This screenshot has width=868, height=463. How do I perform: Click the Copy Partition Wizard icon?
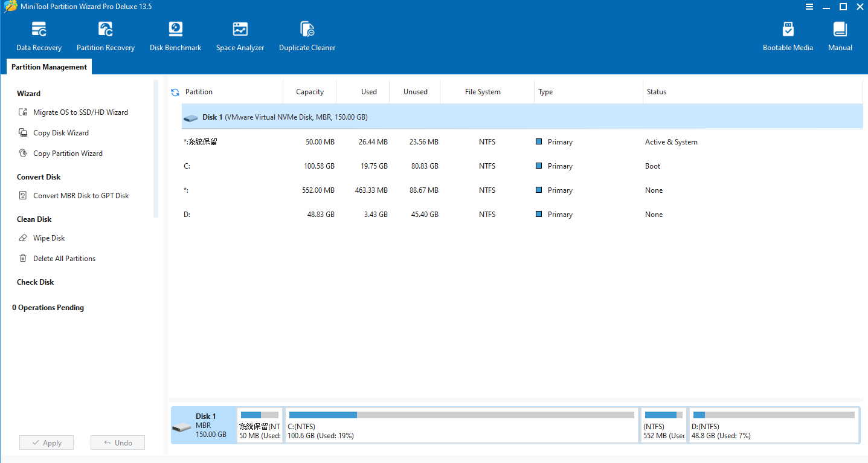pos(23,154)
